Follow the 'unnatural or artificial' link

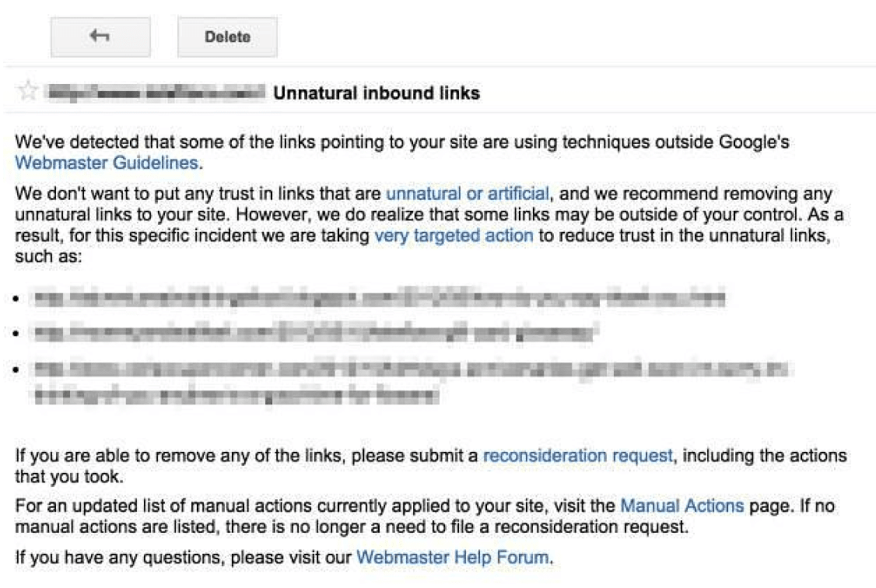(x=468, y=193)
